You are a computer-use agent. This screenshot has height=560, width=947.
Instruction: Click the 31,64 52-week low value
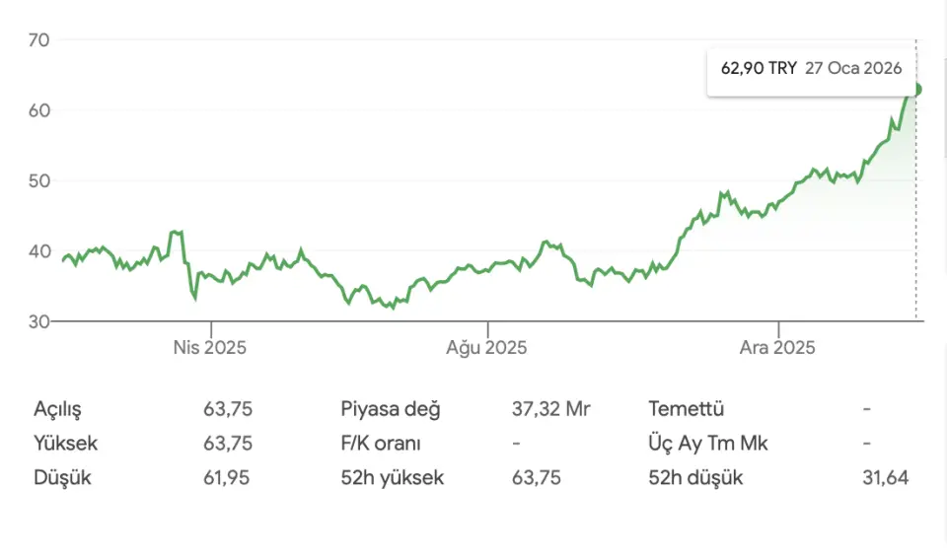(885, 478)
